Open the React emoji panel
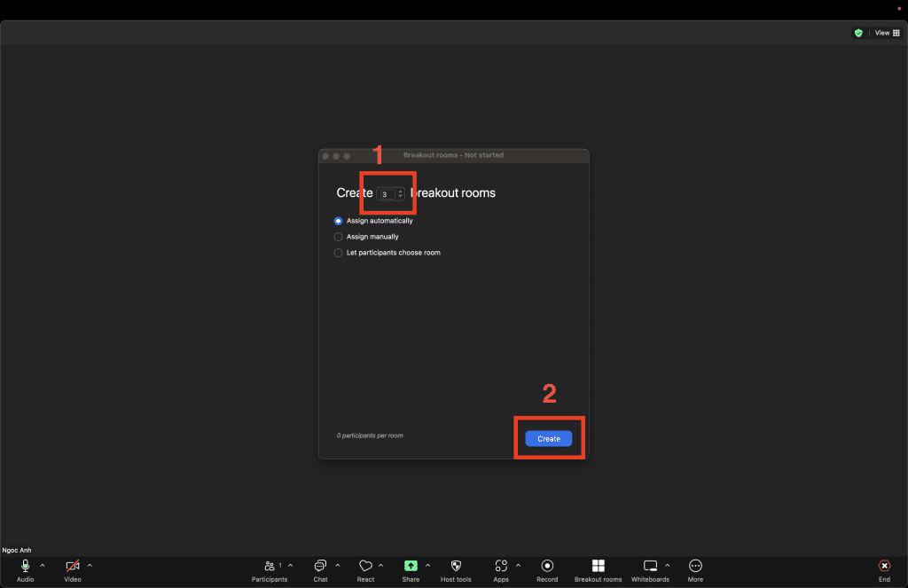Screen dimensions: 908x588 (x=366, y=570)
